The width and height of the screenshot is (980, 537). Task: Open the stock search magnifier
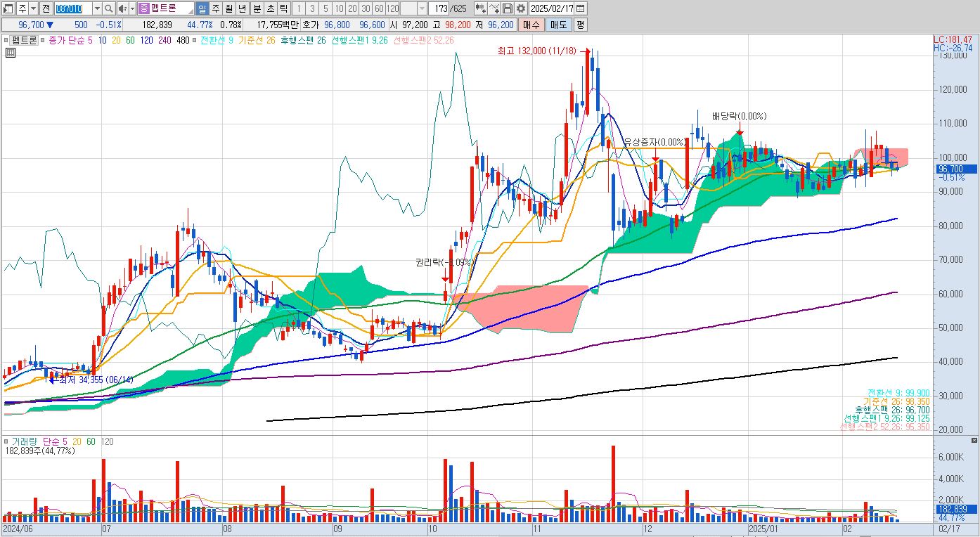[x=109, y=8]
